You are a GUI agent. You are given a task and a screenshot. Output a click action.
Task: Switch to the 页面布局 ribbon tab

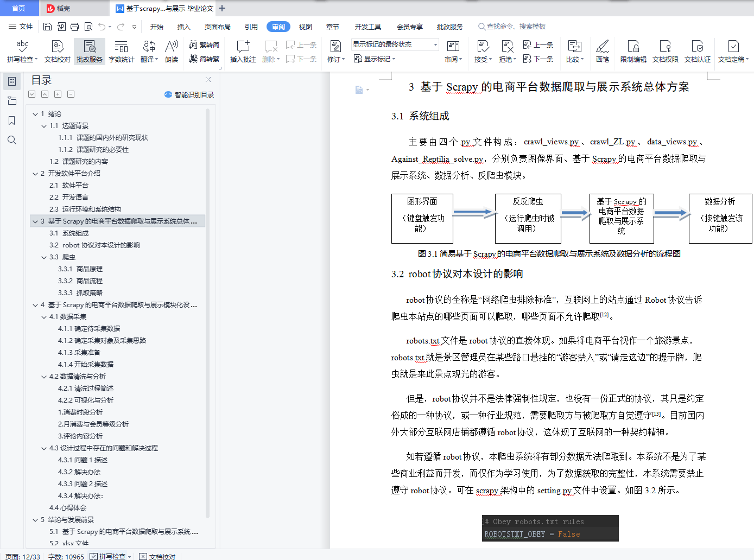tap(218, 27)
